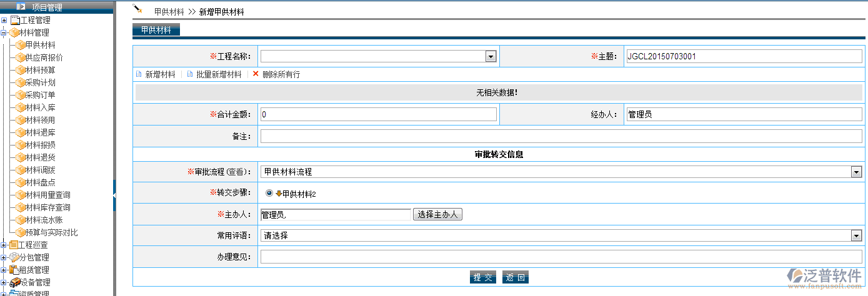Click the icon beside 材料预算

[x=21, y=70]
